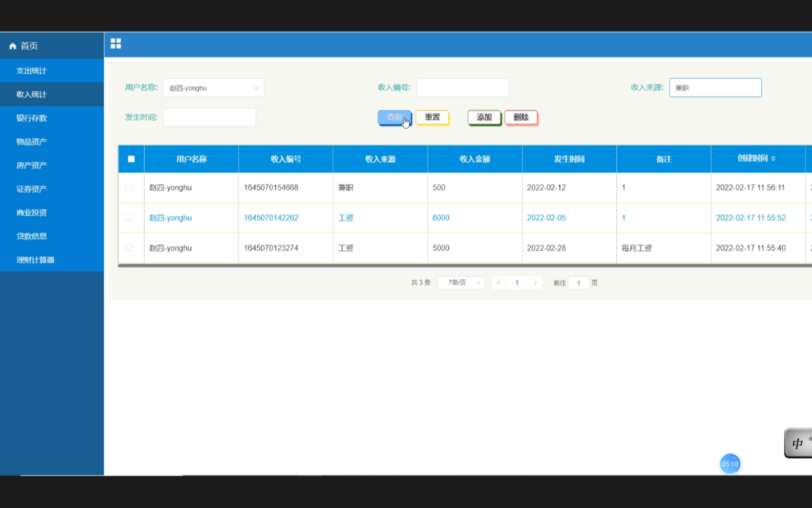Viewport: 812px width, 508px height.
Task: Click the home icon beside 首页
Action: (x=13, y=46)
